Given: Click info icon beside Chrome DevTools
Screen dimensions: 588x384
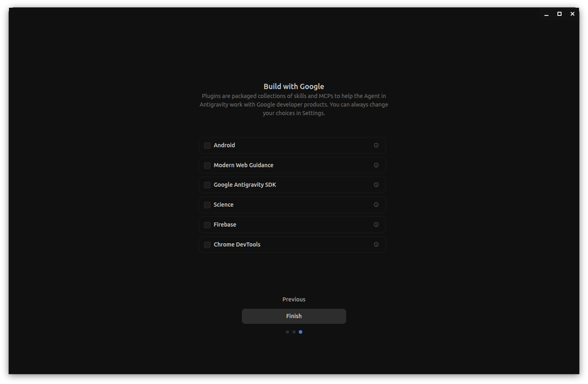Looking at the screenshot, I should point(376,244).
